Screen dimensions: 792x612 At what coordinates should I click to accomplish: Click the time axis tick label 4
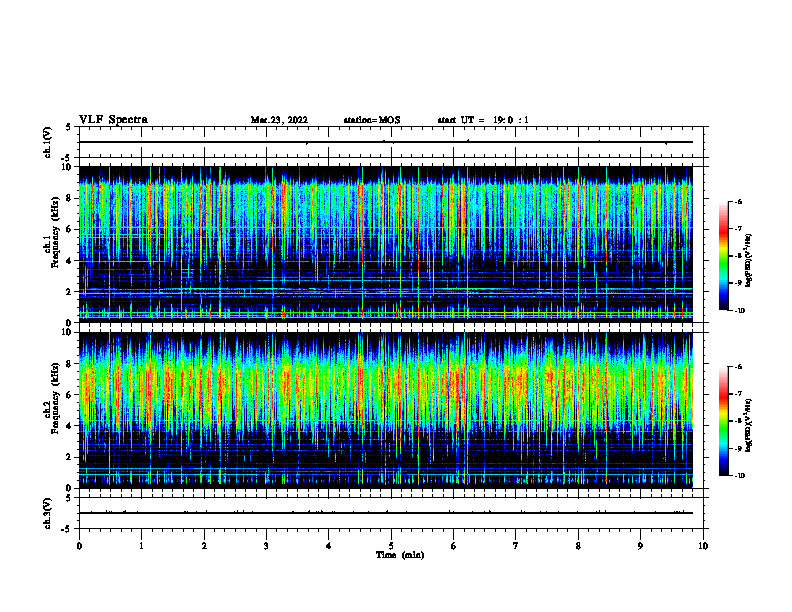pos(328,546)
